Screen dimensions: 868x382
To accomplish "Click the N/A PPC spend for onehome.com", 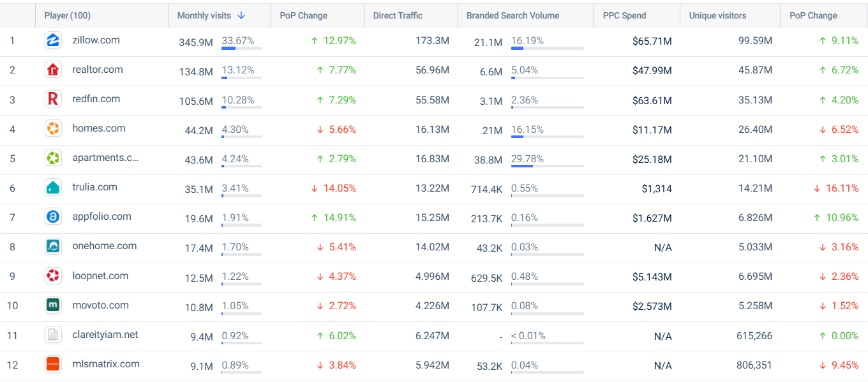I will click(663, 248).
